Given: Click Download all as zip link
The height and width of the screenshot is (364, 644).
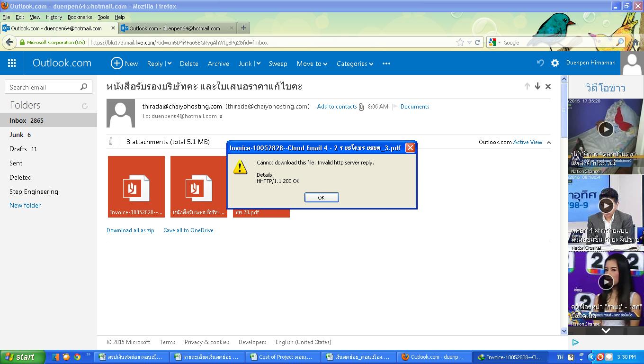Looking at the screenshot, I should pos(130,230).
